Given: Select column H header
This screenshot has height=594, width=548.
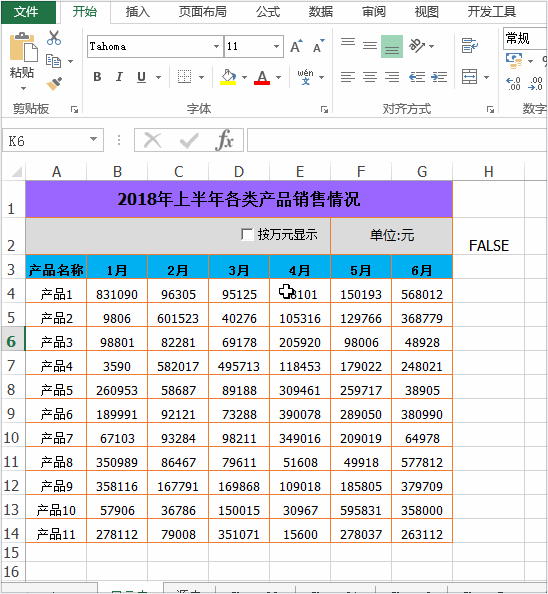Looking at the screenshot, I should 489,172.
